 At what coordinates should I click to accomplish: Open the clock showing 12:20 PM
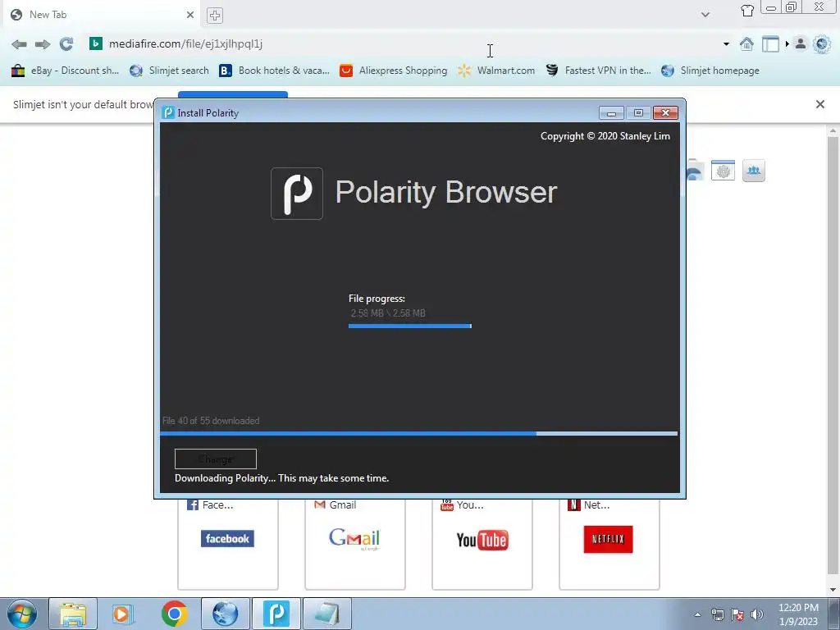click(798, 614)
